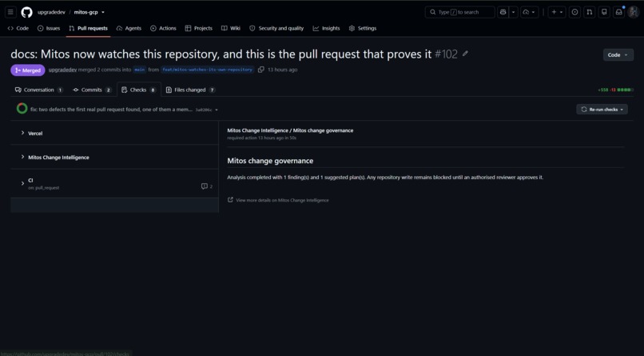Open Security and quality tab
Viewport: 644px width, 356px height.
click(276, 28)
